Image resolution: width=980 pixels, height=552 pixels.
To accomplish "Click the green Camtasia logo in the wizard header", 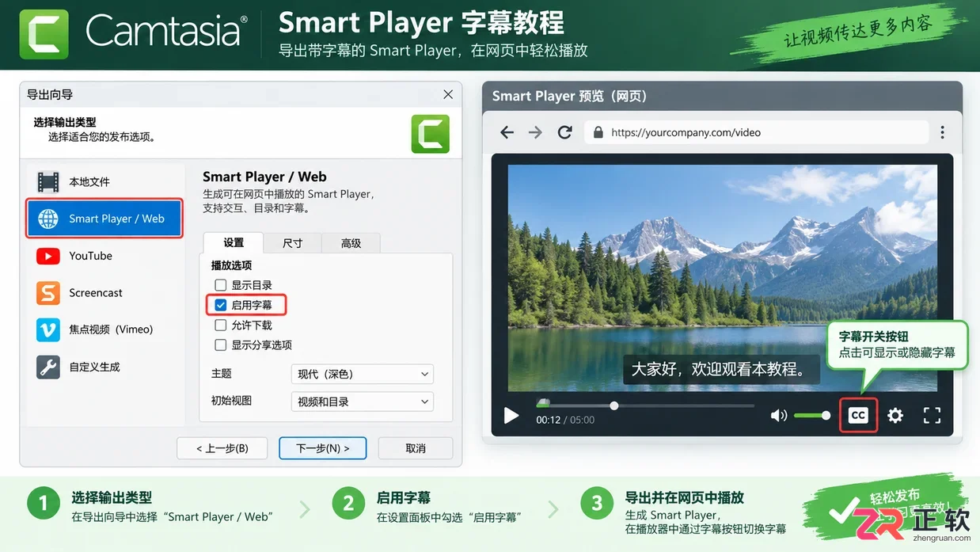I will (x=431, y=134).
